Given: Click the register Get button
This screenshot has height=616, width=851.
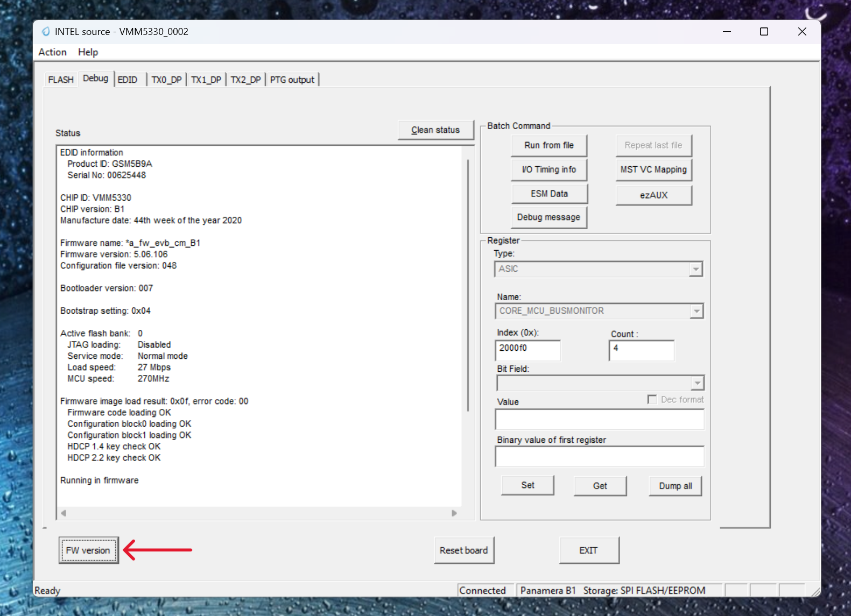Looking at the screenshot, I should (x=600, y=486).
